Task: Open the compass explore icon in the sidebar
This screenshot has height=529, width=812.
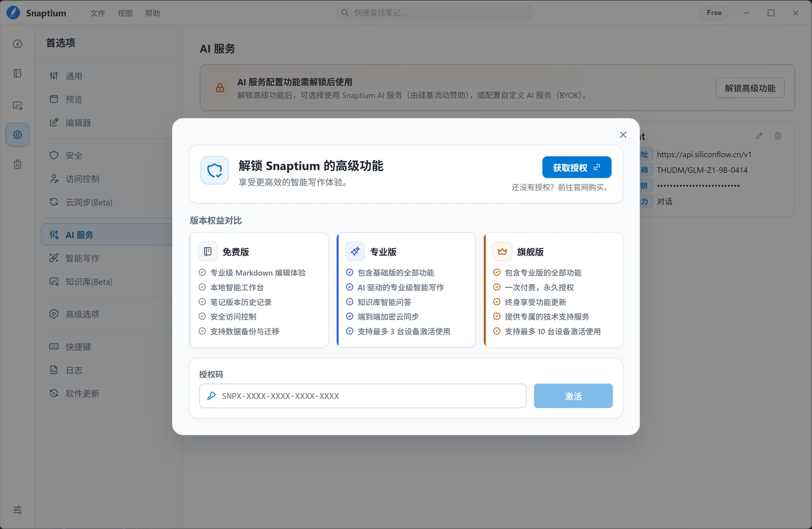Action: 17,44
